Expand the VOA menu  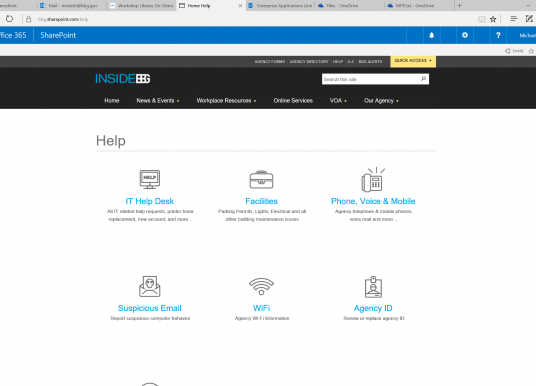(x=338, y=101)
